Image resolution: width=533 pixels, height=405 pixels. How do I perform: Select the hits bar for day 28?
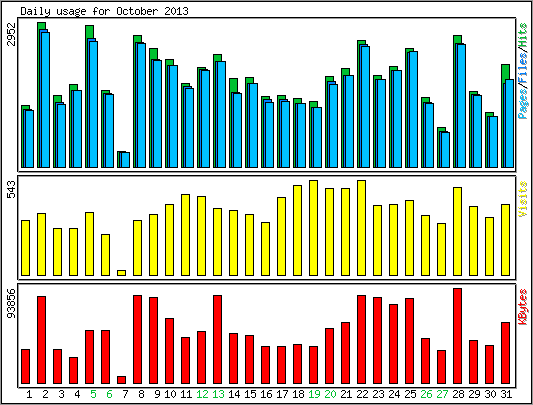460,101
